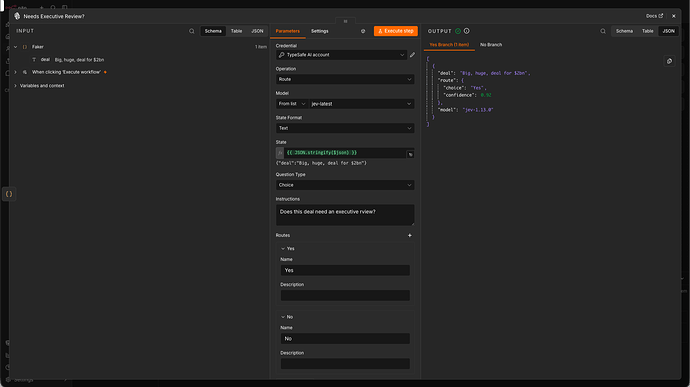Collapse the No route section
The width and height of the screenshot is (690, 387).
[x=283, y=317]
